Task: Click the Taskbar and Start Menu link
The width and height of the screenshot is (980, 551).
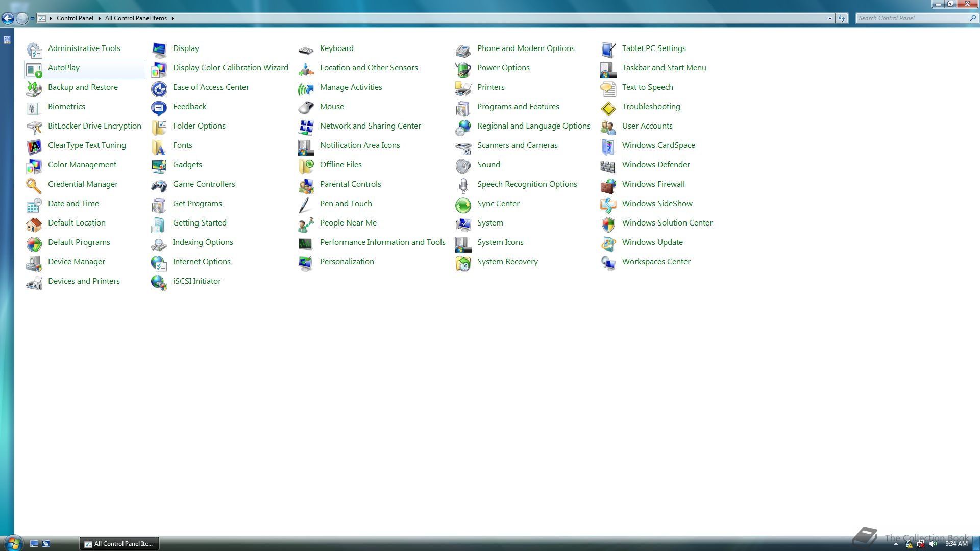Action: coord(664,67)
